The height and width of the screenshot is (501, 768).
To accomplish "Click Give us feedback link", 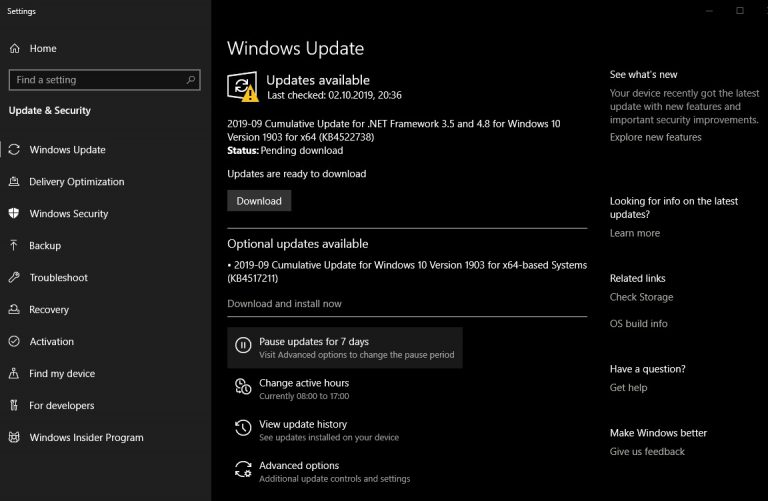I will click(x=647, y=452).
